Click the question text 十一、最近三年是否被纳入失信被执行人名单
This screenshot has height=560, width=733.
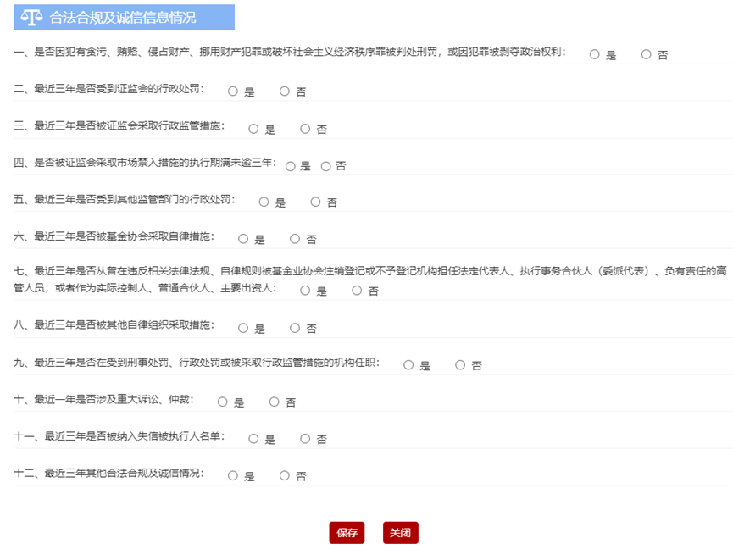pos(119,436)
